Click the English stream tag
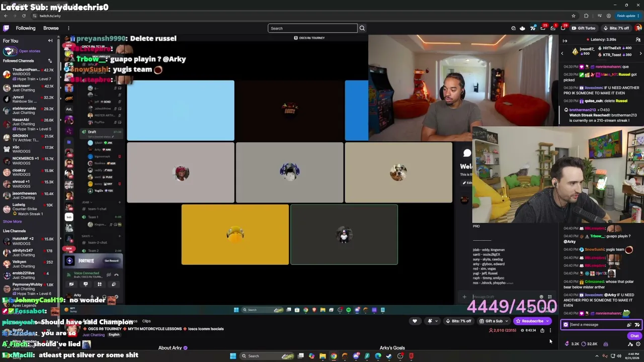Image resolution: width=644 pixels, height=362 pixels. point(114,335)
